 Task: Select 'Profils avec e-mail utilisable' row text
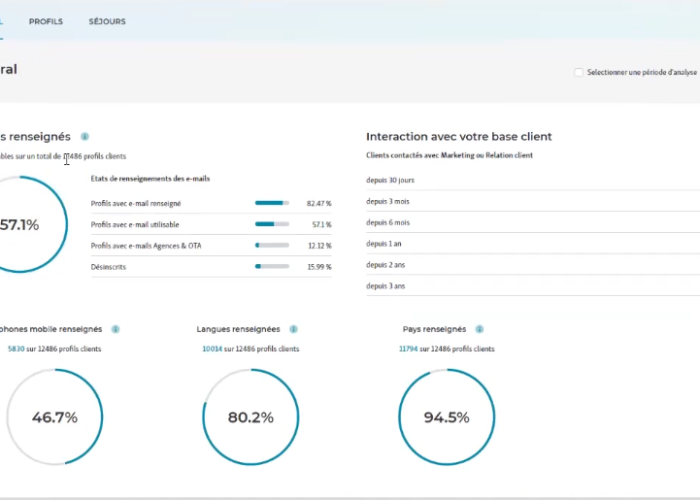(x=135, y=225)
